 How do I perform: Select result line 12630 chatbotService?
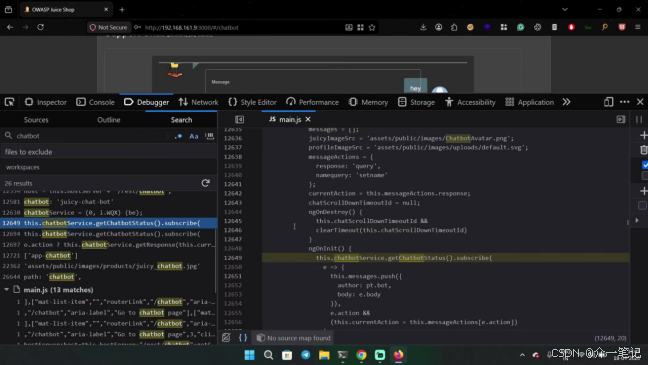click(x=108, y=212)
